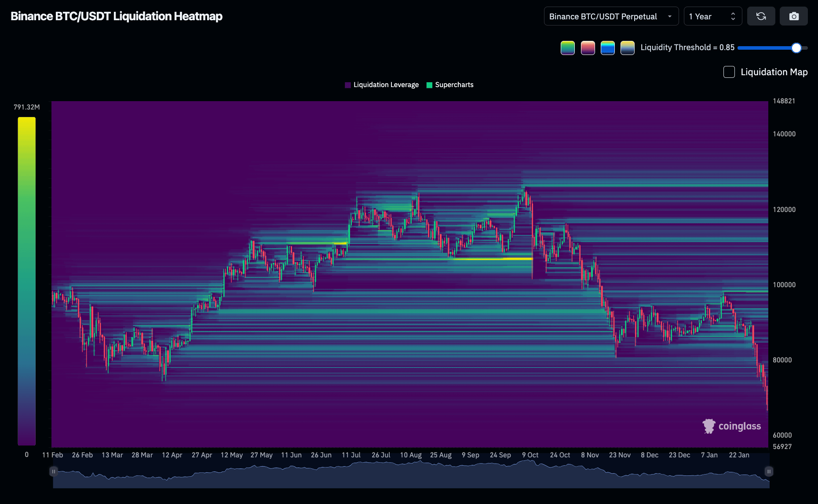818x504 pixels.
Task: Click the refresh chart data icon
Action: click(x=761, y=16)
